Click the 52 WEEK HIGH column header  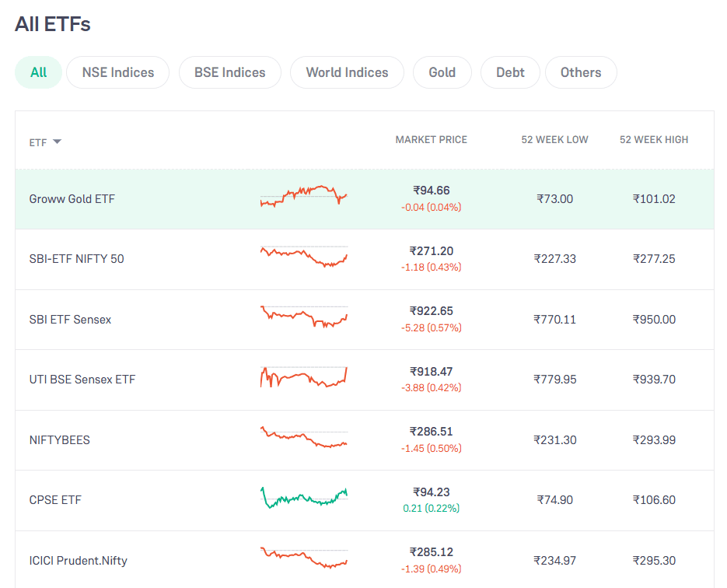[653, 139]
